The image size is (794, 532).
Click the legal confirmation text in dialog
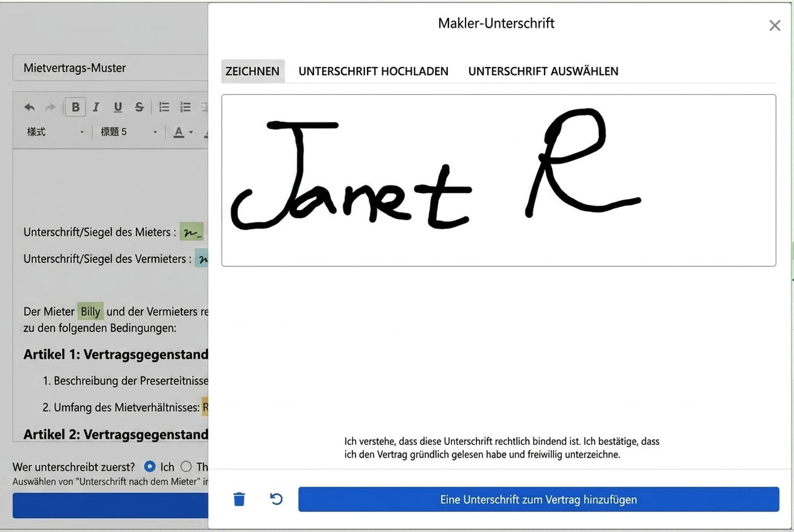pyautogui.click(x=502, y=447)
